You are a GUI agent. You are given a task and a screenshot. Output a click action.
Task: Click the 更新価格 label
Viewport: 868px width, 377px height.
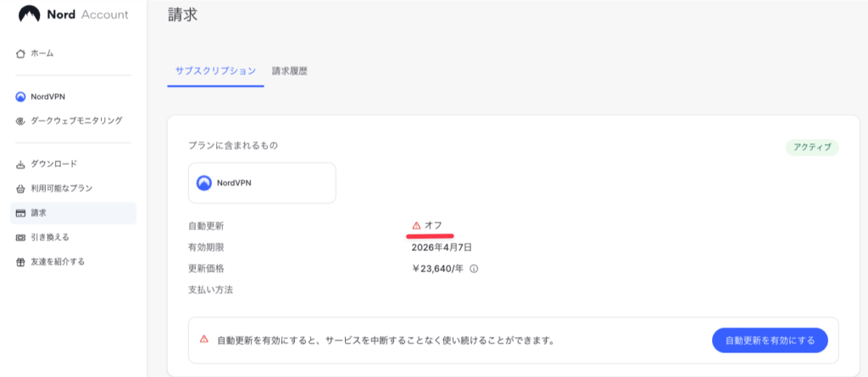coord(207,269)
